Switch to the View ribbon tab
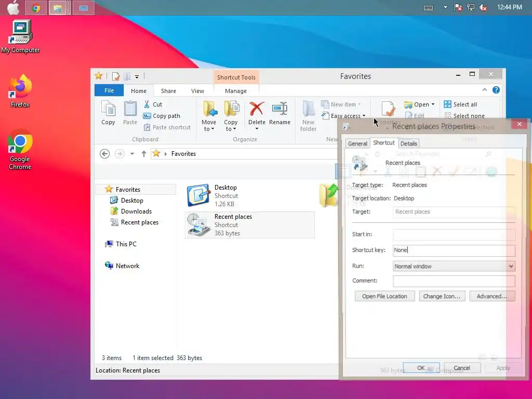The width and height of the screenshot is (532, 399). coord(197,91)
